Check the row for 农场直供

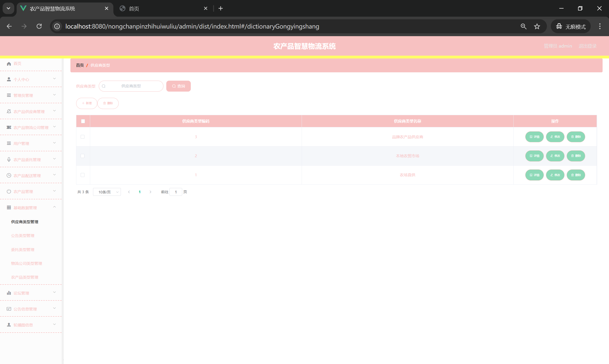83,175
